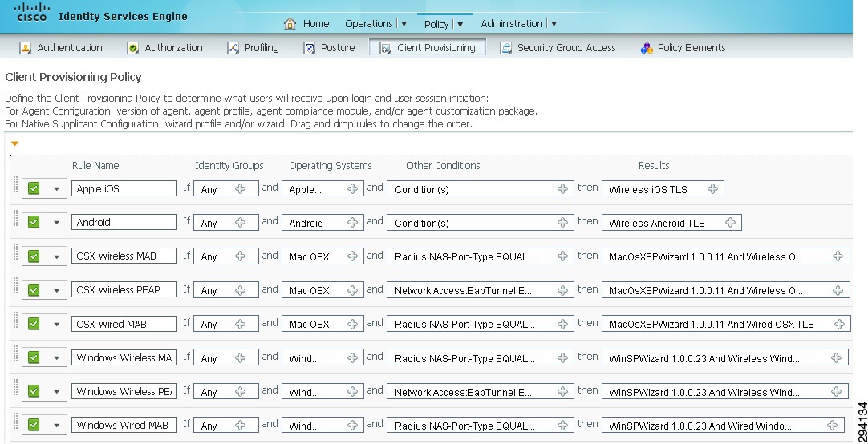Screen dimensions: 868x444
Task: Click plus icon in Android Identity Groups field
Action: point(240,222)
